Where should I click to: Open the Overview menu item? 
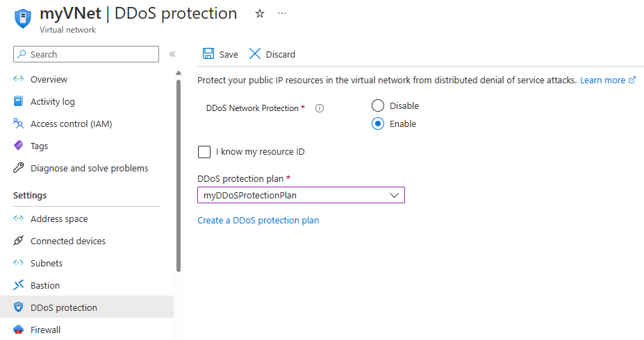49,80
